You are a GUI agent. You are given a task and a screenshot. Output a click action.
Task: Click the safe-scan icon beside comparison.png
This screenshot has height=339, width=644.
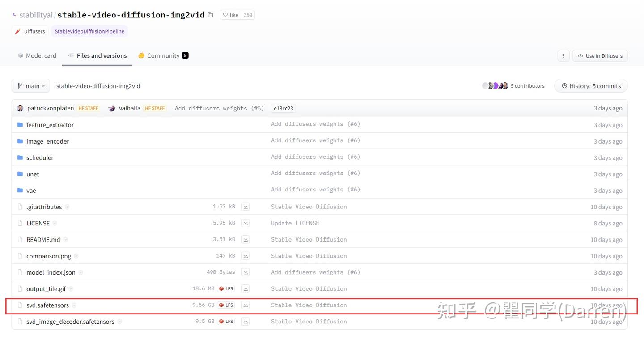(x=76, y=256)
